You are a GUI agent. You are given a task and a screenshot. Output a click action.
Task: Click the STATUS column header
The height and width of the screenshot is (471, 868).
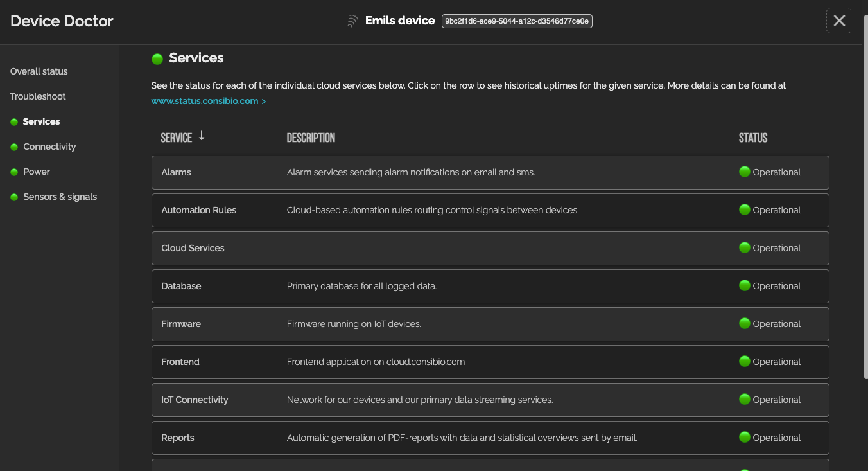pos(753,138)
